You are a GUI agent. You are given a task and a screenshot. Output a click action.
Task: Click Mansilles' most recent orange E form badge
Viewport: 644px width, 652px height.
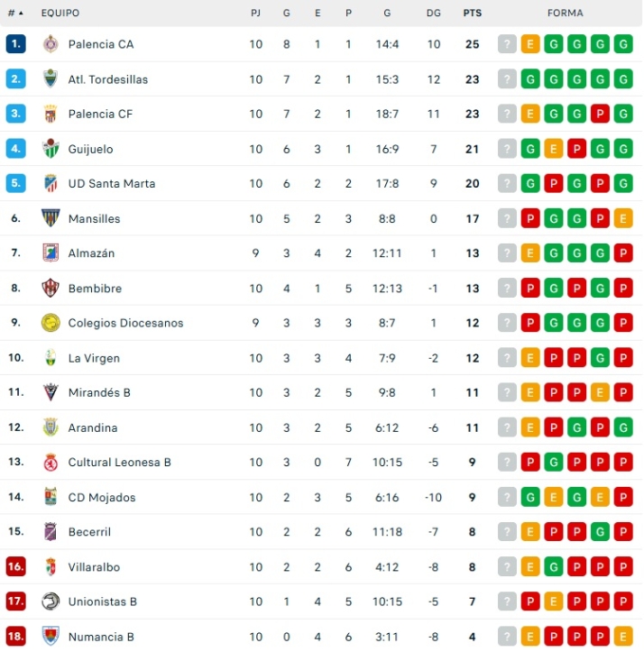[622, 218]
